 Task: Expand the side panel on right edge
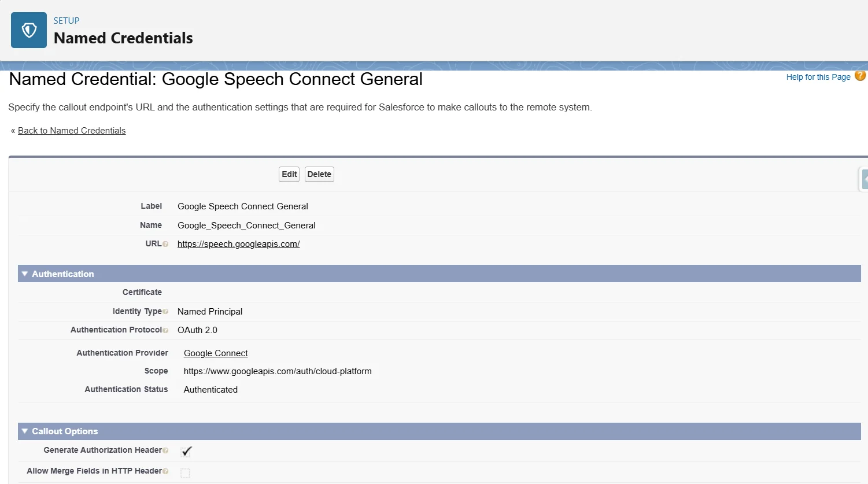point(863,179)
